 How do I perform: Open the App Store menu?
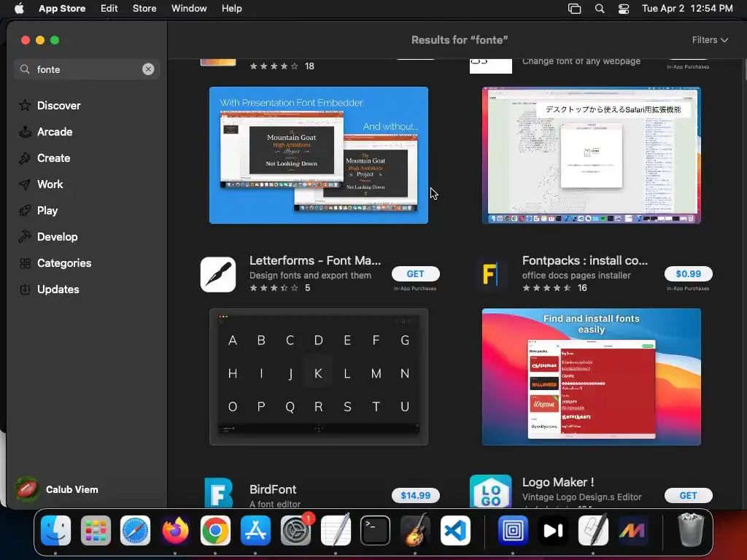[x=62, y=9]
